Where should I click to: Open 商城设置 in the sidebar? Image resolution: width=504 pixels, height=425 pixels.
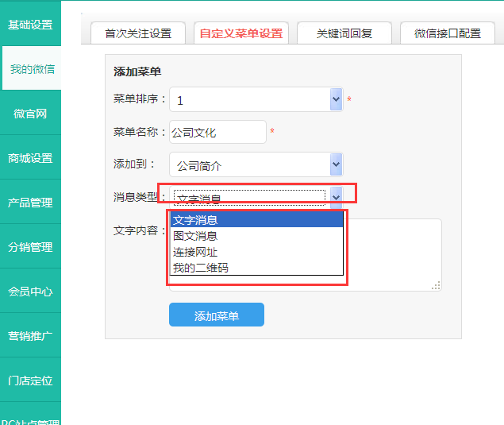tap(30, 158)
